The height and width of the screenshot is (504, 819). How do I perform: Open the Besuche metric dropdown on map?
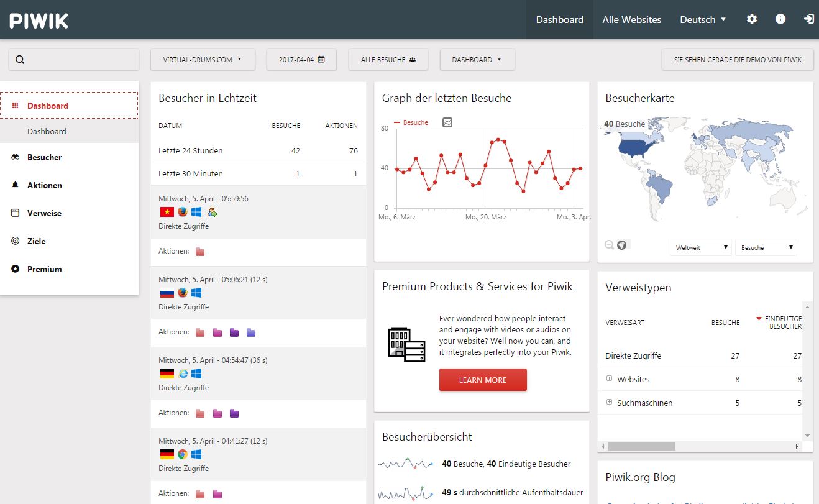[x=766, y=247]
